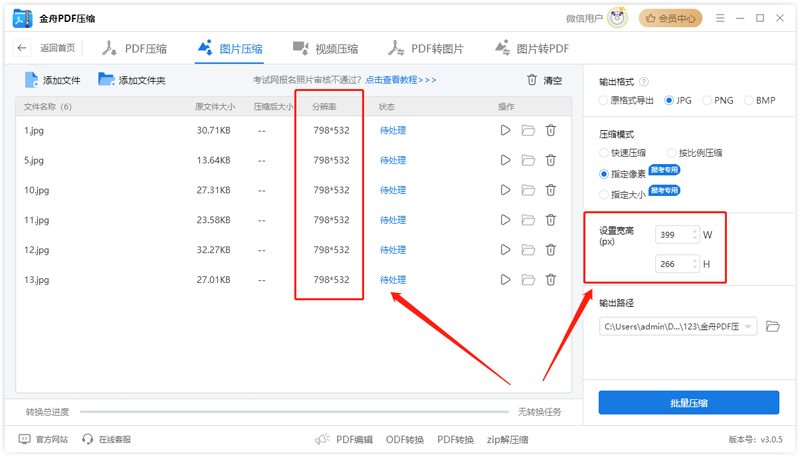Switch to PDF压缩 tab
Viewport: 800px width, 457px height.
click(x=135, y=48)
